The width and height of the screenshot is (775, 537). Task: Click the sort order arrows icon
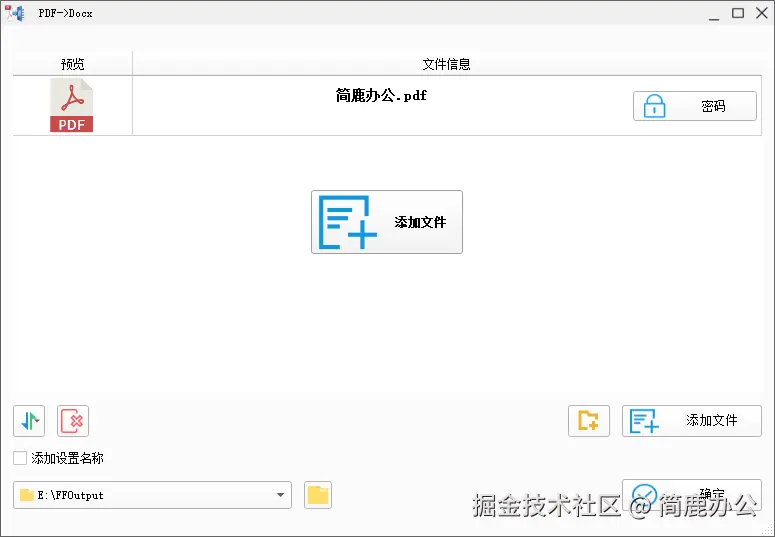29,421
